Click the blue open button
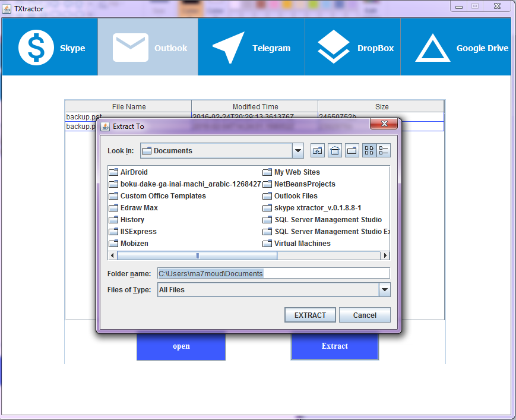Image resolution: width=516 pixels, height=420 pixels. [181, 346]
